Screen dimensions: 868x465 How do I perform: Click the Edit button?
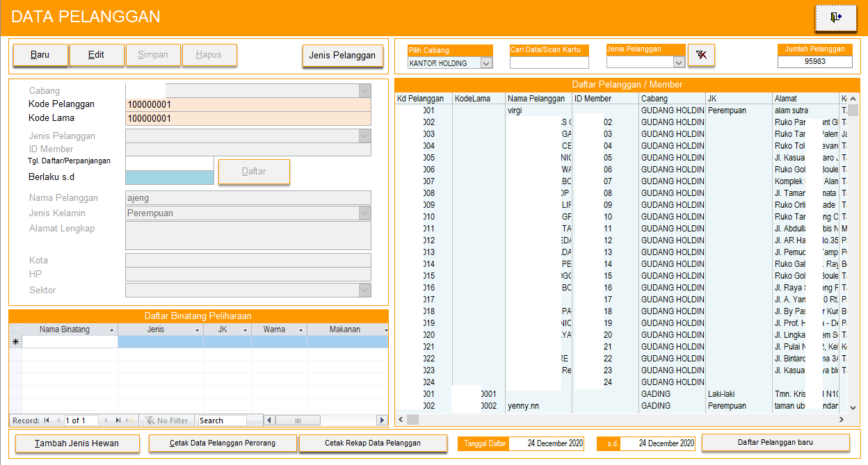coord(96,55)
